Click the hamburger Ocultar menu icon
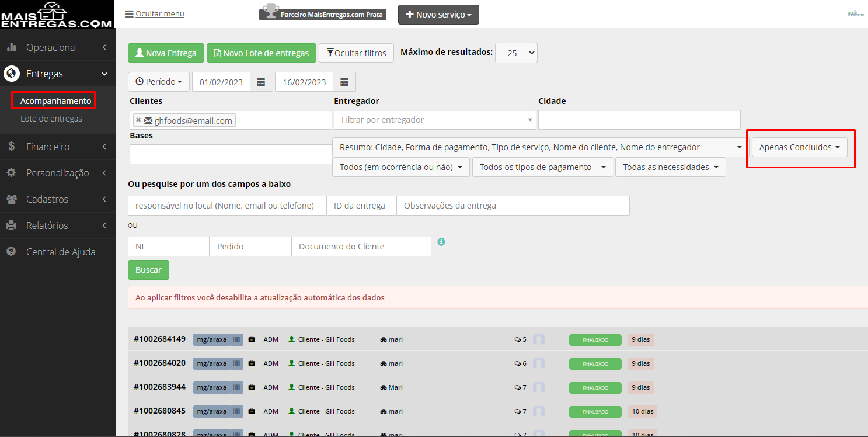868x437 pixels. point(129,14)
